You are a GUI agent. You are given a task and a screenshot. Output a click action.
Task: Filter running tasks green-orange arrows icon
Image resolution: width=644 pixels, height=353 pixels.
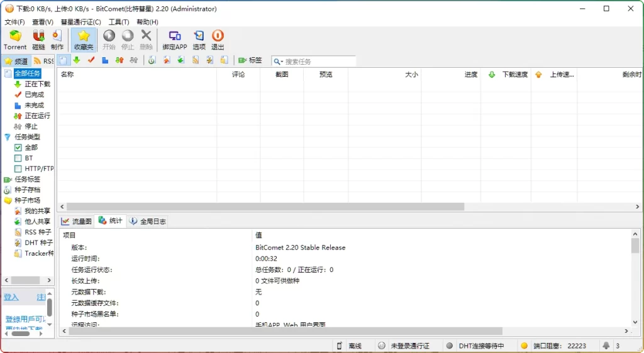(x=119, y=61)
